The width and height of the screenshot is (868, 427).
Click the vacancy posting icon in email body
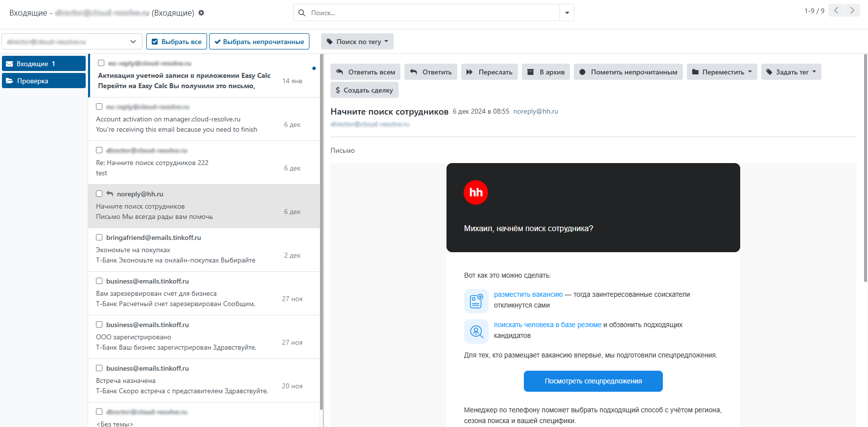tap(476, 301)
